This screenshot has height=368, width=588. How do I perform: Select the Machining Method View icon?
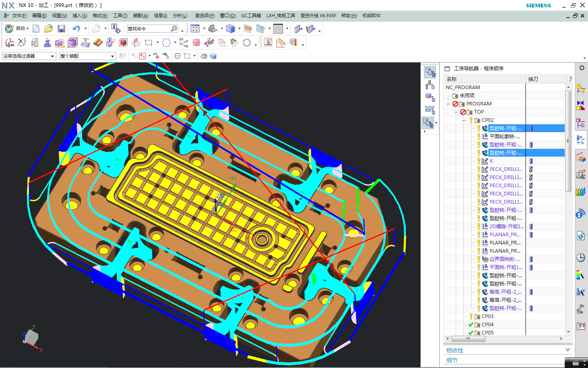(430, 110)
